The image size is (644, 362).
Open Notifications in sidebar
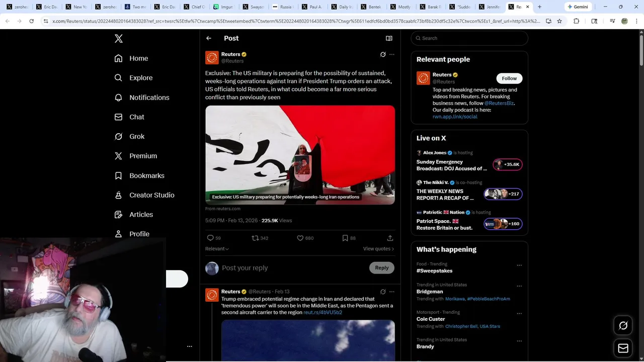pos(142,98)
